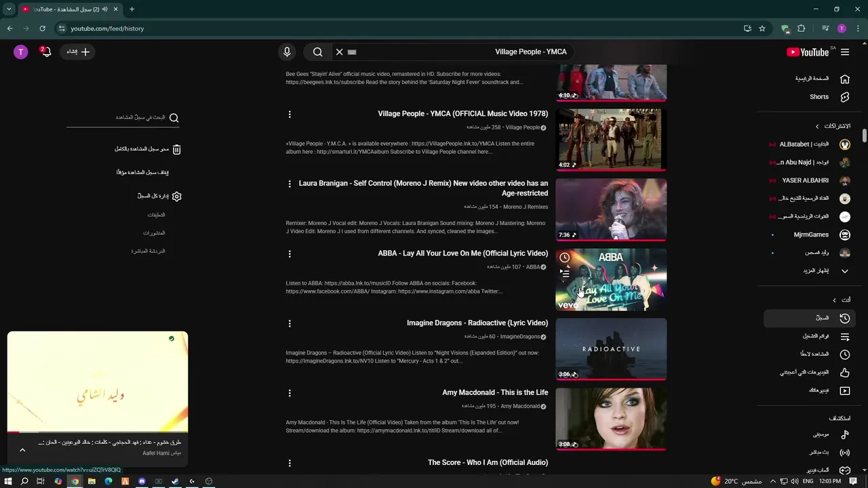
Task: Open notifications bell
Action: click(46, 52)
